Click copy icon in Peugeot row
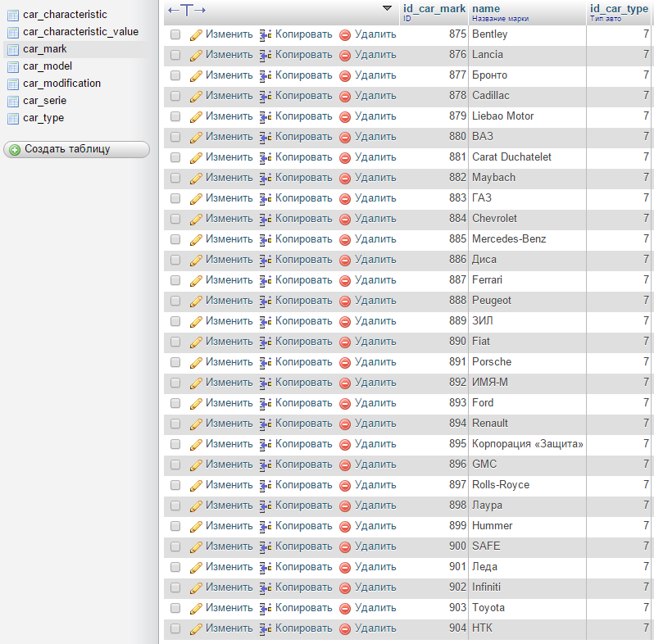 coord(266,302)
